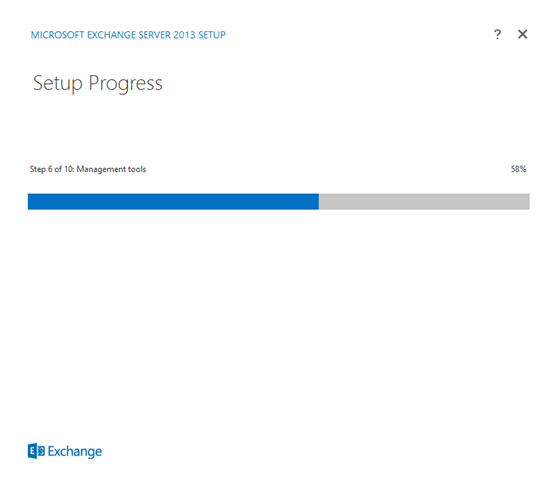The image size is (554, 484).
Task: Click where blue progress meets the gray section
Action: click(x=319, y=201)
